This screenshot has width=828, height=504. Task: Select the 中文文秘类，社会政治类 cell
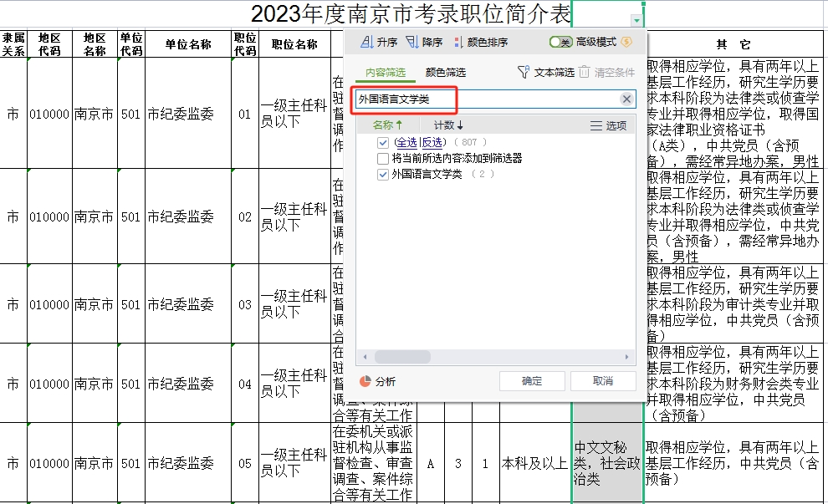pyautogui.click(x=608, y=463)
